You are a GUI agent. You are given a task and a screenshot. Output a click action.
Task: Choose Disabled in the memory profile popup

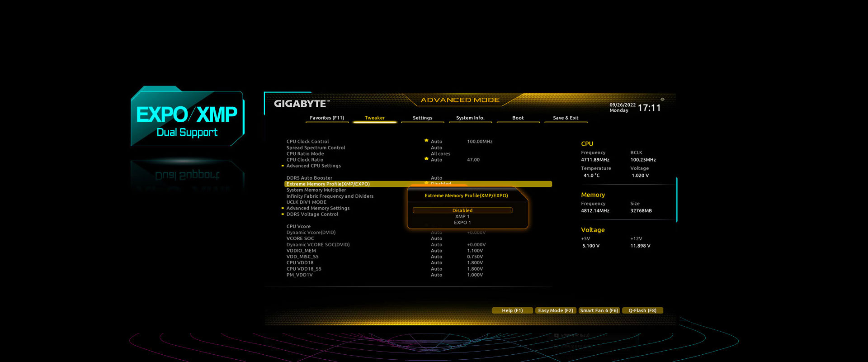(462, 210)
